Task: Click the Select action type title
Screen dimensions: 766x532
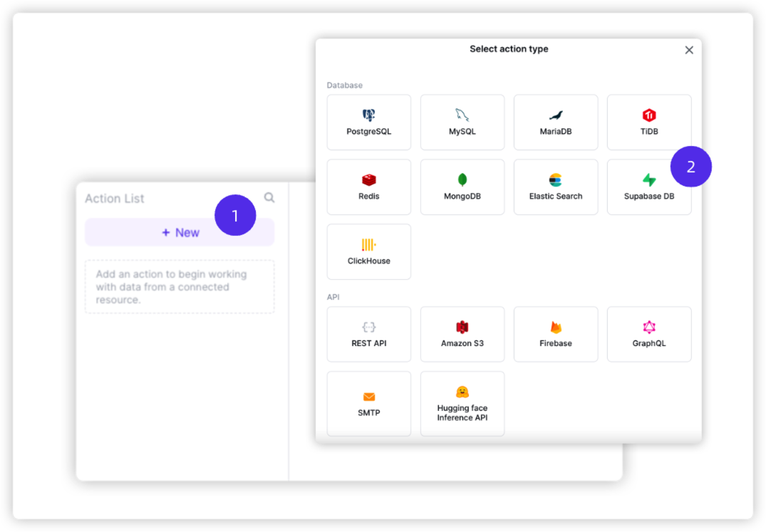Action: [x=509, y=49]
